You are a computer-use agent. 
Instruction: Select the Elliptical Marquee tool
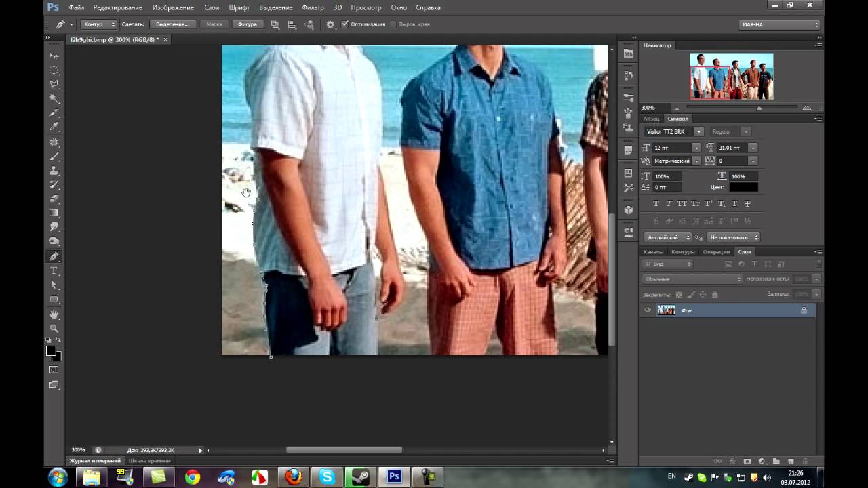pos(54,70)
